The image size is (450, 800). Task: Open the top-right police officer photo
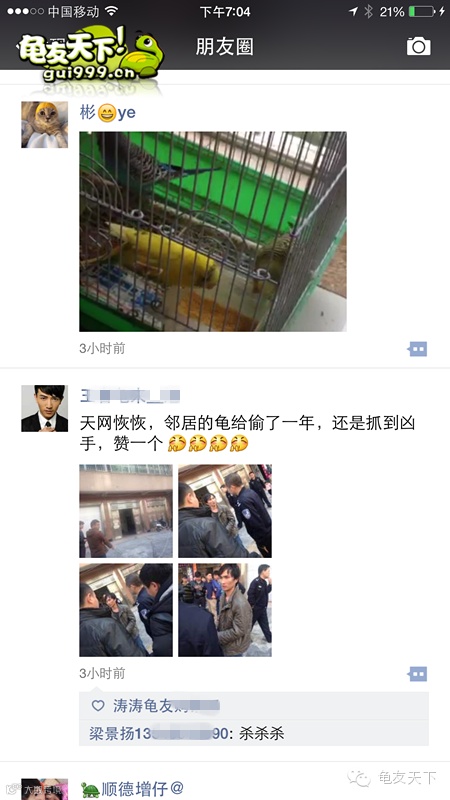(x=224, y=511)
